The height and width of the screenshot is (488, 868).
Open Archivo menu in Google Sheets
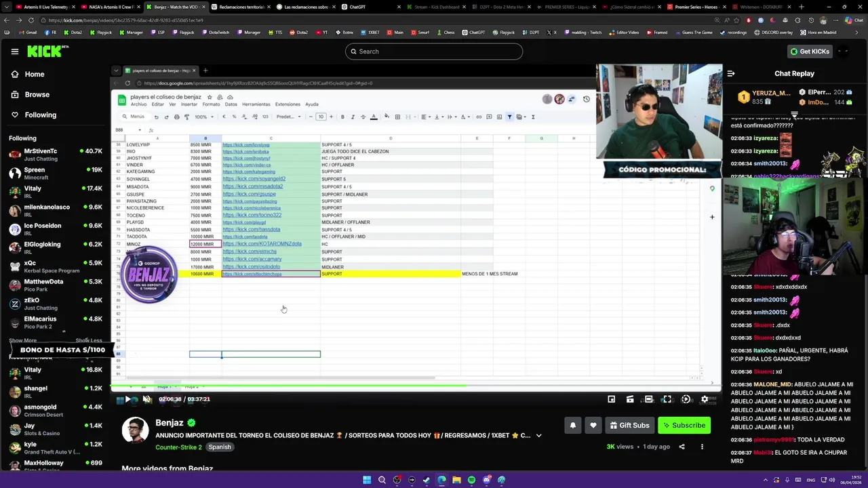(x=138, y=104)
